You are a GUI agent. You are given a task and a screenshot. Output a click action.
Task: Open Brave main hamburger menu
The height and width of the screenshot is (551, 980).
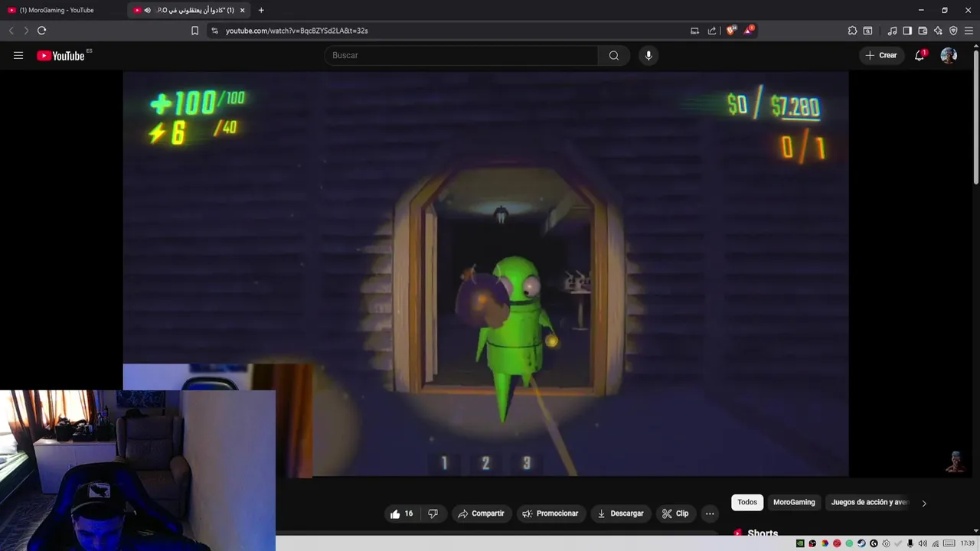(x=969, y=31)
